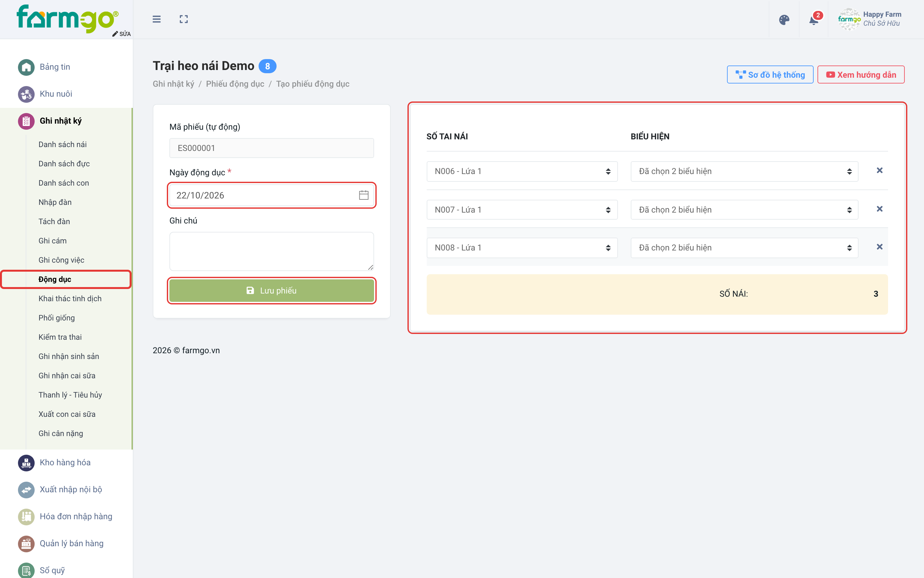Open Phối giống submenu item
Viewport: 924px width, 578px height.
coord(56,318)
